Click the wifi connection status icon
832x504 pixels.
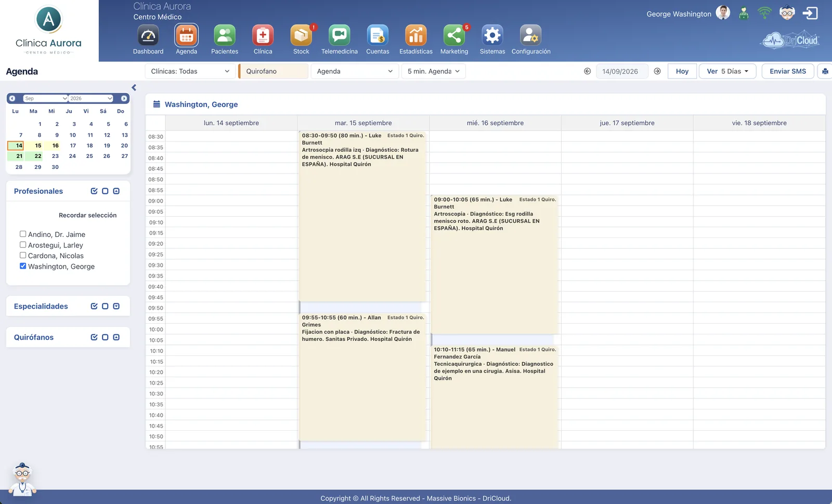764,12
